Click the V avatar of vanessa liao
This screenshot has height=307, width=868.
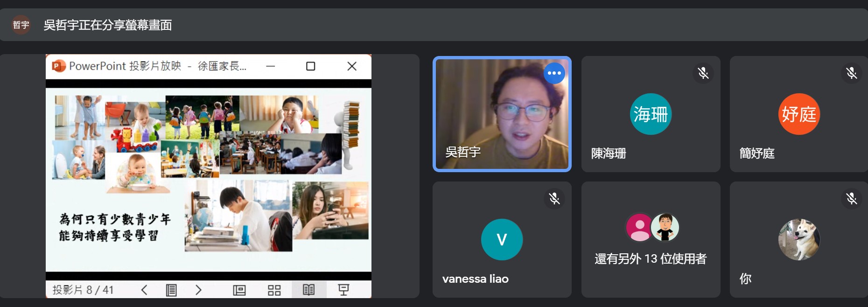502,240
